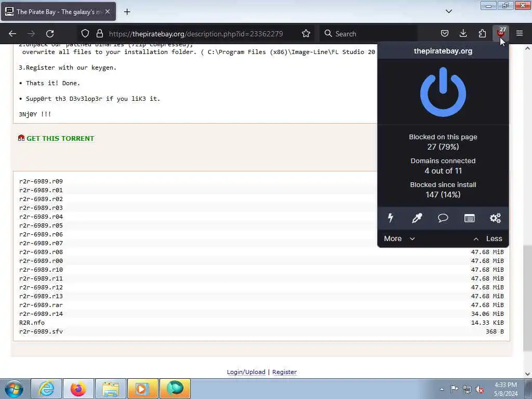532x399 pixels.
Task: Switch to Firefox taskbar icon
Action: [x=78, y=389]
